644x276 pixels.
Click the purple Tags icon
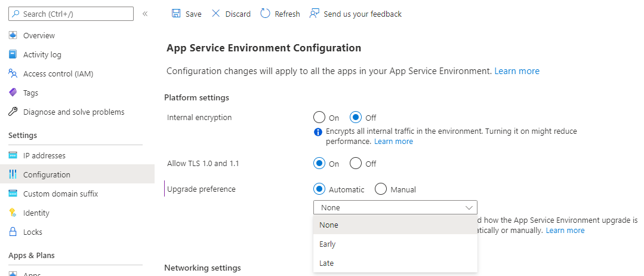pos(13,93)
